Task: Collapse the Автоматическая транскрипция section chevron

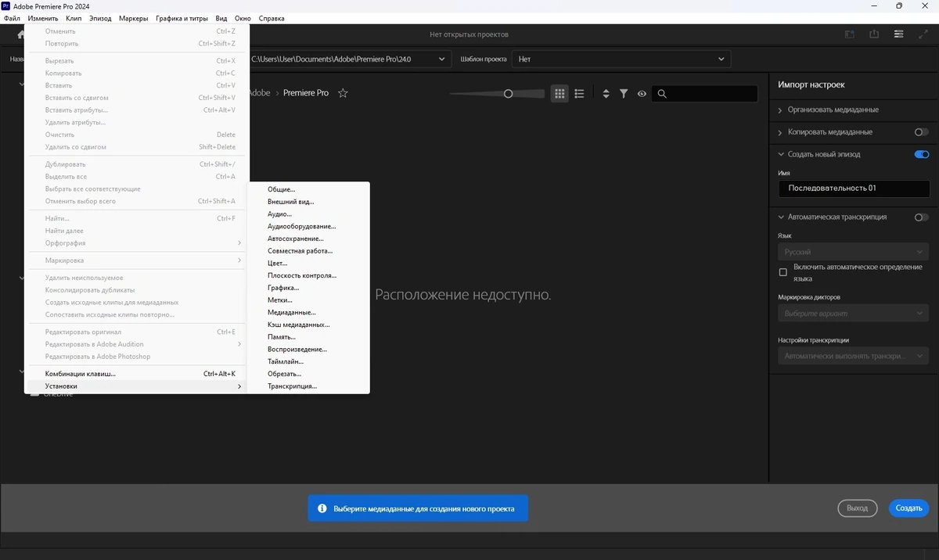Action: click(781, 217)
